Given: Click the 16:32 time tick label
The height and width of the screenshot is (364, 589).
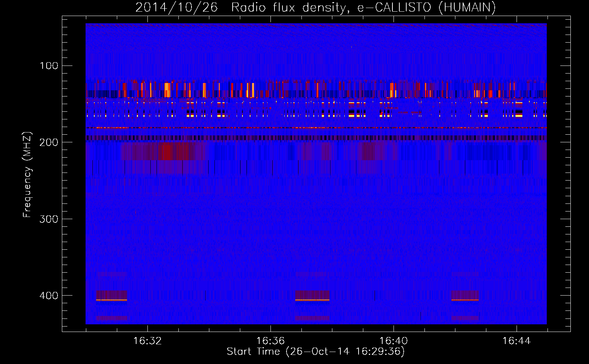Looking at the screenshot, I should pyautogui.click(x=147, y=341).
